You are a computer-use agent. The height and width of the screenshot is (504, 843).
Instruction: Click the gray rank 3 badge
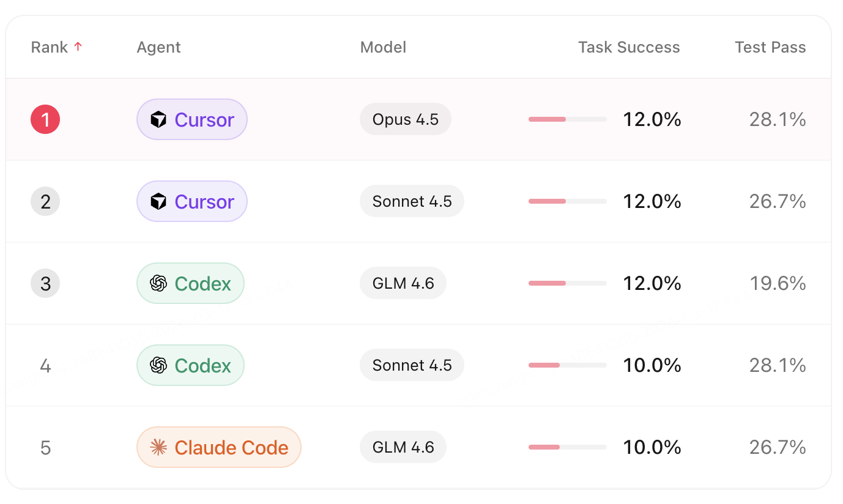(x=45, y=283)
